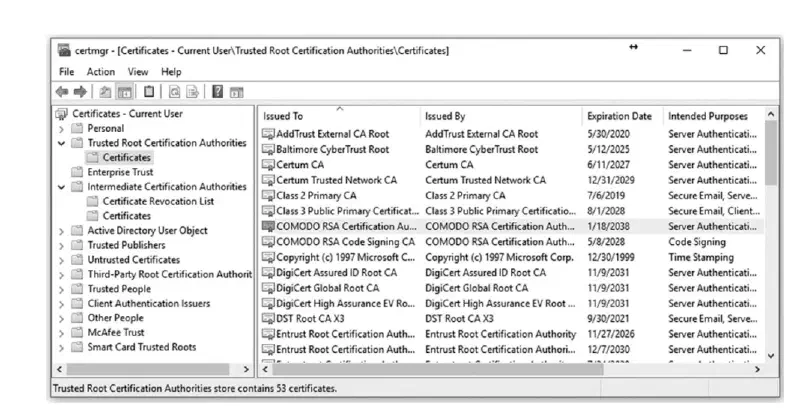The width and height of the screenshot is (800, 412).
Task: Click the Baltimore CyberTrust Root certificate icon
Action: point(268,149)
